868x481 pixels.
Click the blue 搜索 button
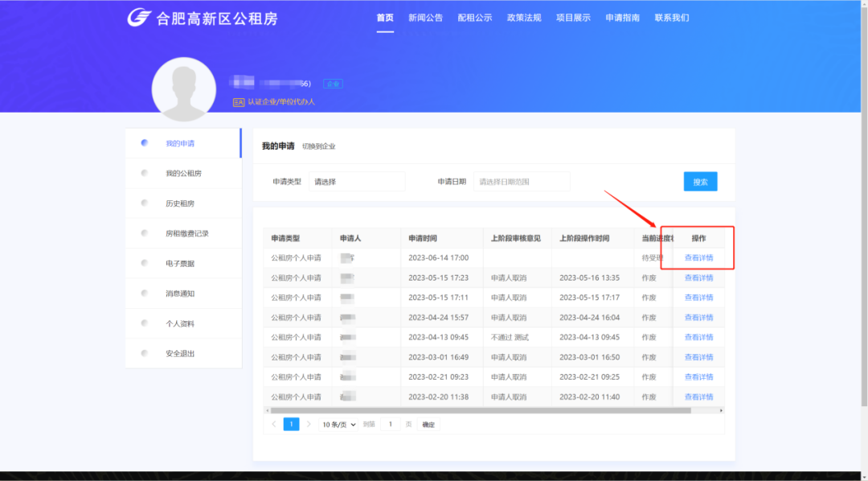[700, 182]
